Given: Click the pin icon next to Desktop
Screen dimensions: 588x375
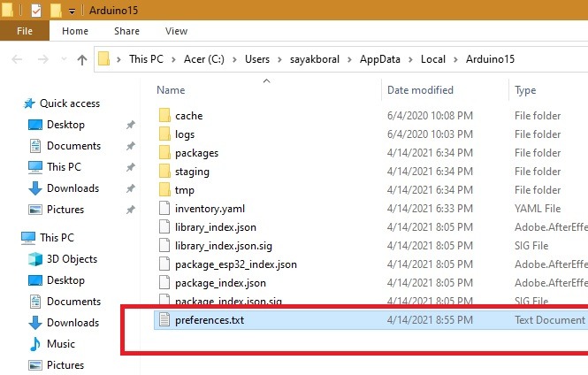Looking at the screenshot, I should click(131, 125).
